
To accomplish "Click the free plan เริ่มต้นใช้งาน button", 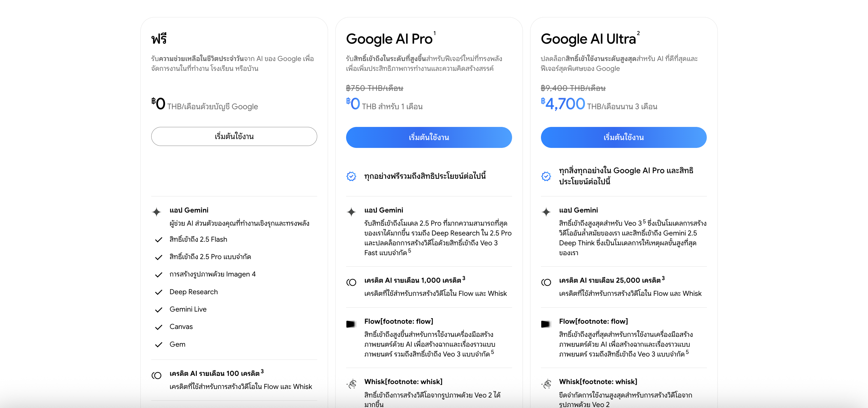I will pyautogui.click(x=234, y=136).
